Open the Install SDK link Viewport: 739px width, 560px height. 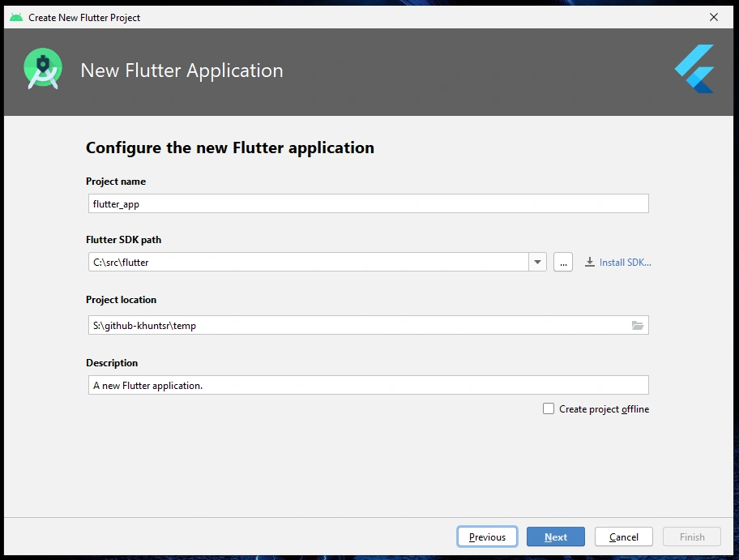point(625,262)
